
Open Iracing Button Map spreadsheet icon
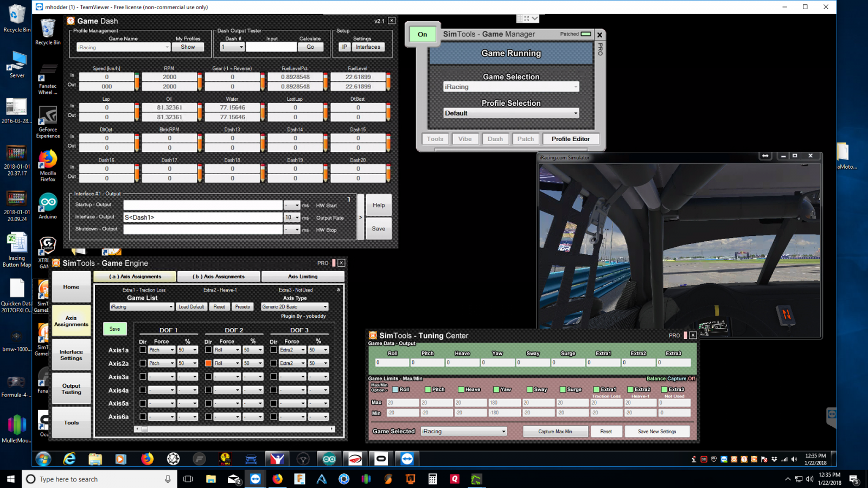pyautogui.click(x=17, y=250)
